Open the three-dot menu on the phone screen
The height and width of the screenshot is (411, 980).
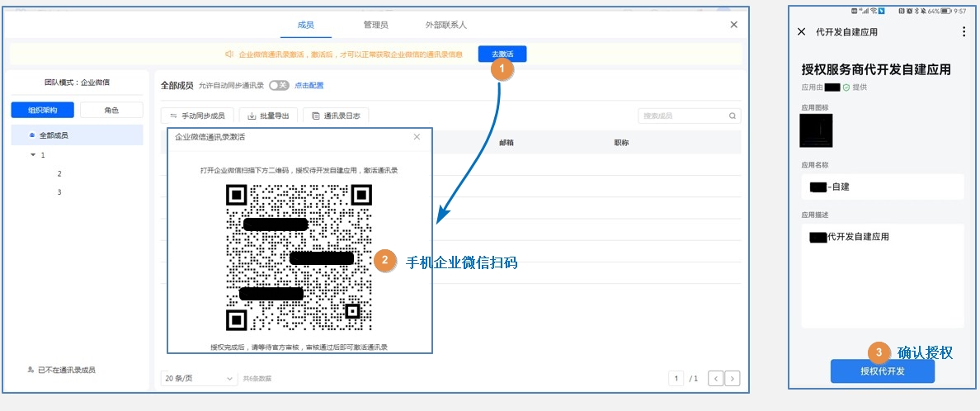(x=964, y=32)
